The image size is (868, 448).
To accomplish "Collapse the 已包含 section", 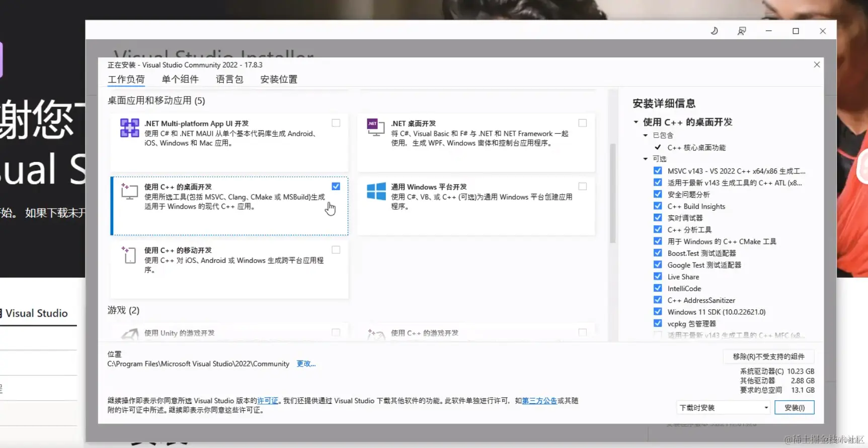I will point(646,135).
